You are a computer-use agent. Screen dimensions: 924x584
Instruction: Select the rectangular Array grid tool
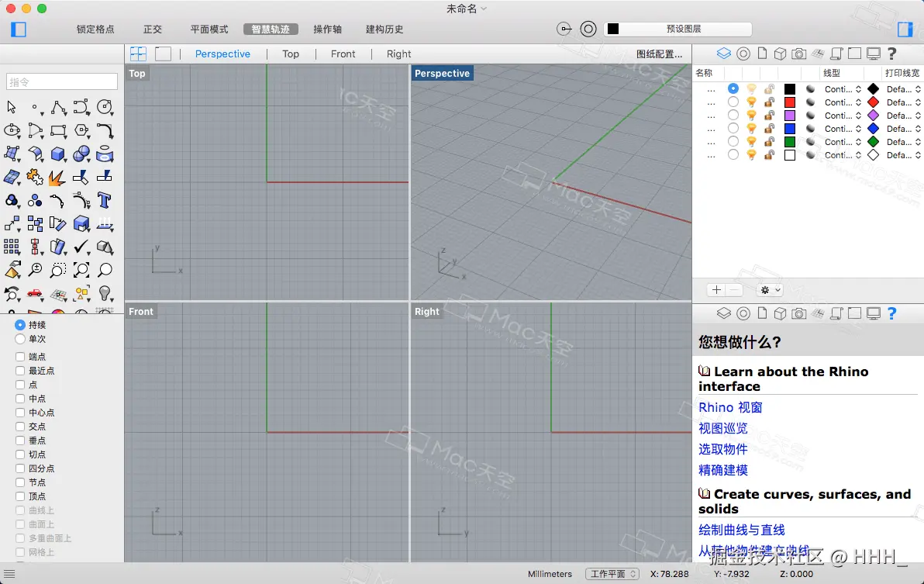coord(11,247)
